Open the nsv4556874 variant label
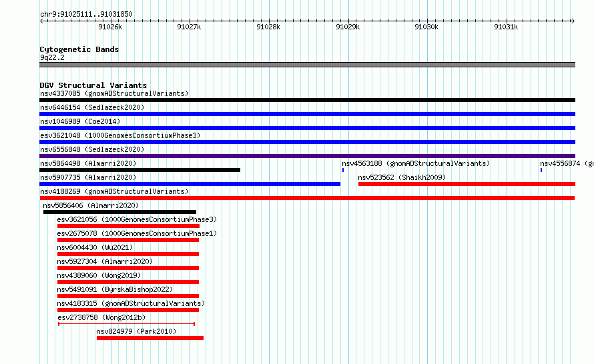 click(x=567, y=163)
